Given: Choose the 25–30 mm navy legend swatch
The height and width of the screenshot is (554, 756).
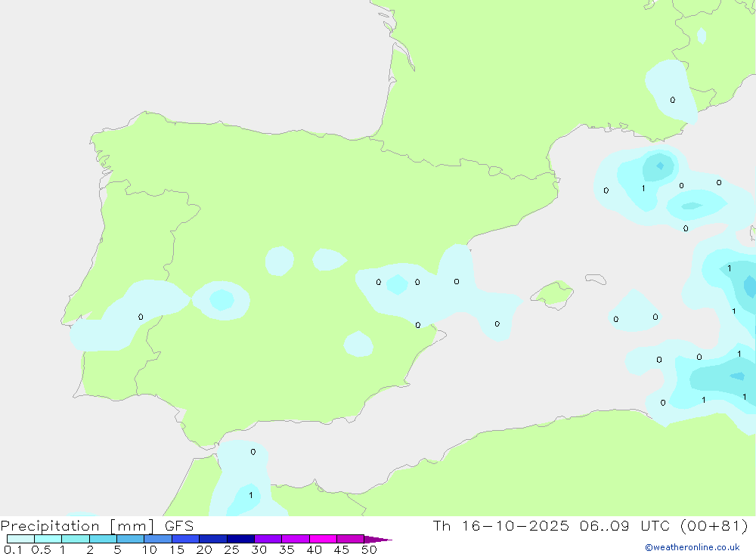Looking at the screenshot, I should click(240, 539).
